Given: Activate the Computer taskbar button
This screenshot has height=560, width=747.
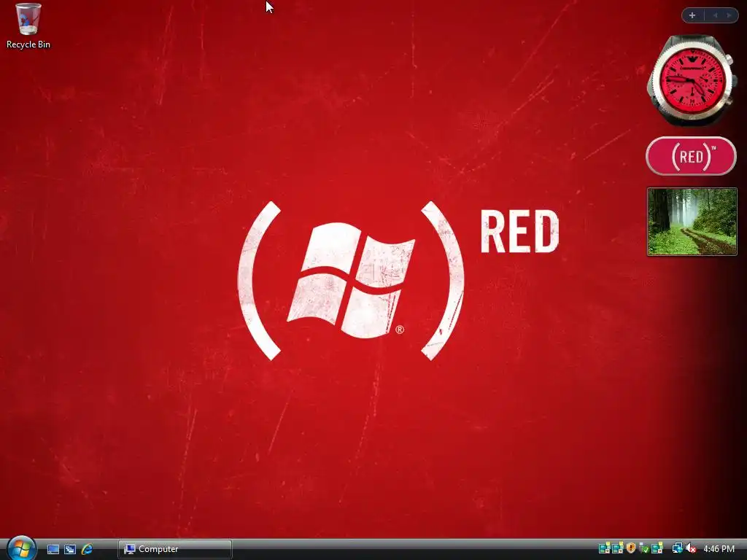Looking at the screenshot, I should (175, 549).
